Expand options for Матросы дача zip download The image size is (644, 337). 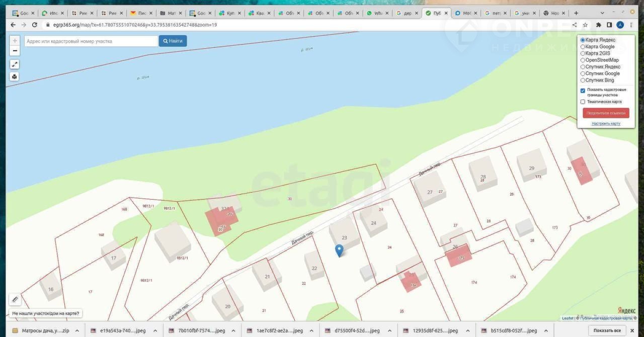77,330
